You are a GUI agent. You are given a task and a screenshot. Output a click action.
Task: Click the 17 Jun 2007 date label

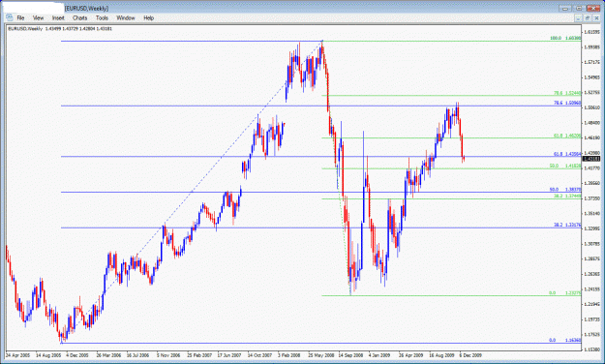[229, 355]
